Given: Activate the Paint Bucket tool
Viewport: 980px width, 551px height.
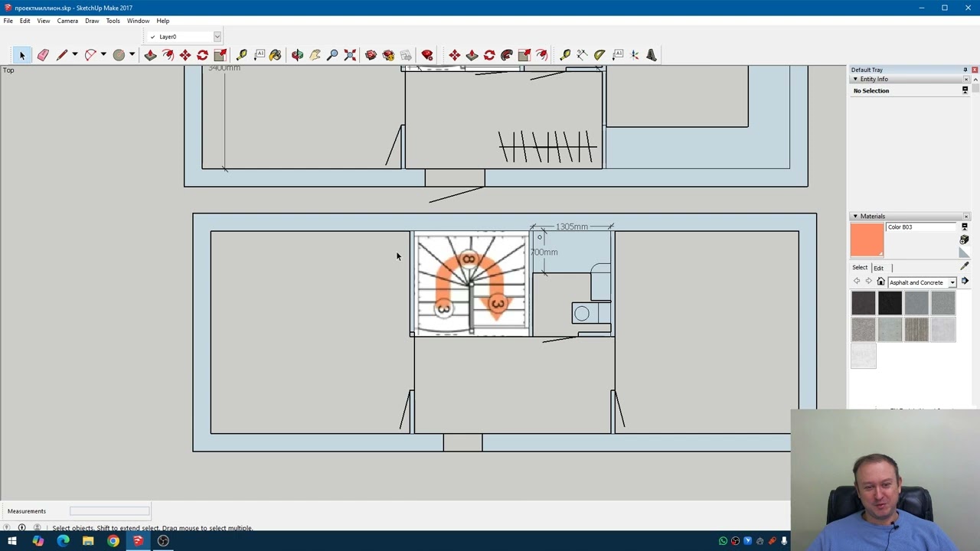Looking at the screenshot, I should tap(276, 55).
